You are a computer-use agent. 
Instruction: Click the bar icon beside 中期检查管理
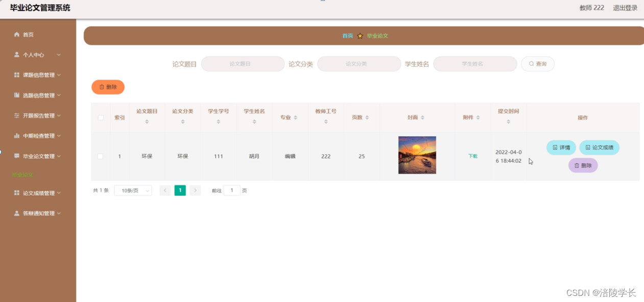pyautogui.click(x=17, y=136)
